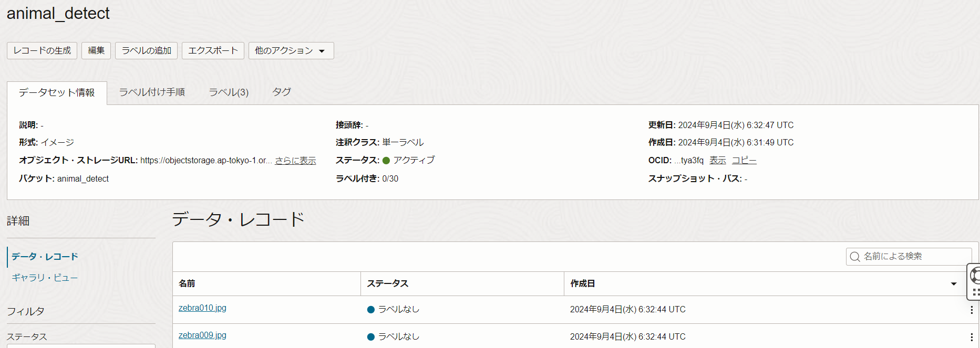Open the 他のアクション dropdown
Image resolution: width=980 pixels, height=348 pixels.
(291, 50)
